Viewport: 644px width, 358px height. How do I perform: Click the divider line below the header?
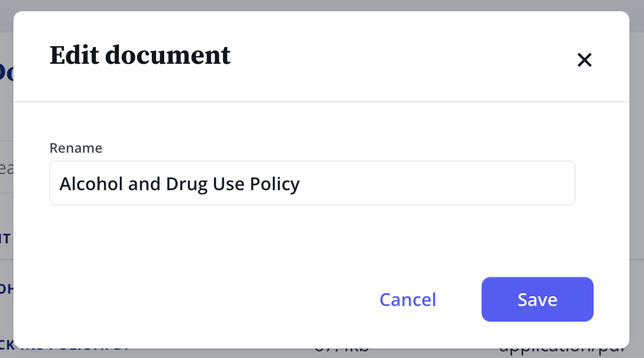(322, 102)
